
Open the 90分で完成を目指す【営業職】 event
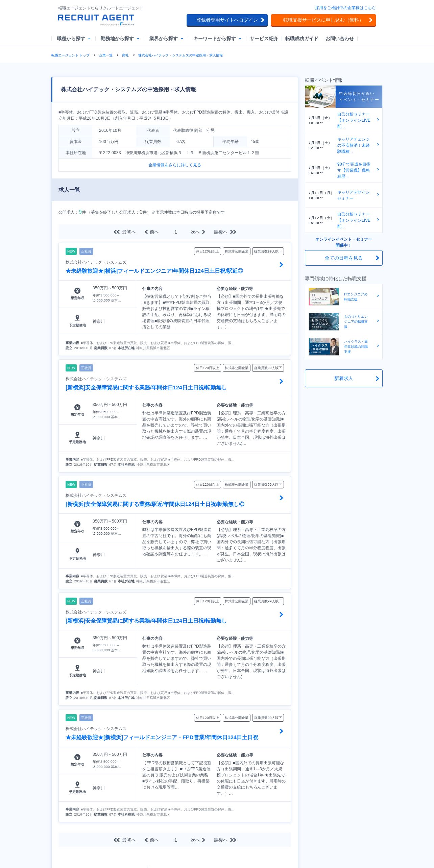coord(344,170)
